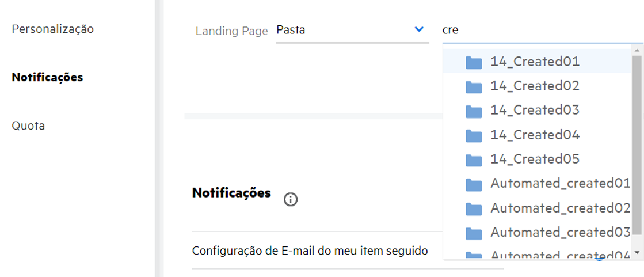Click the folder icon beside Automated_created02

474,208
